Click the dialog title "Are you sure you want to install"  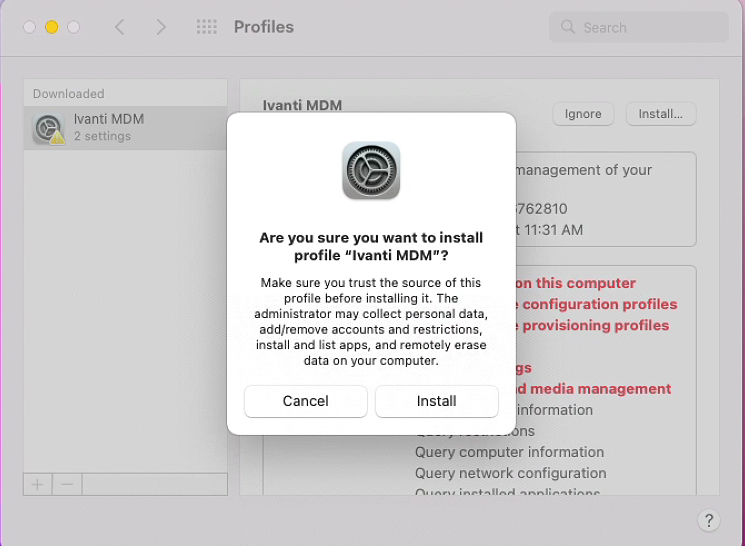371,238
